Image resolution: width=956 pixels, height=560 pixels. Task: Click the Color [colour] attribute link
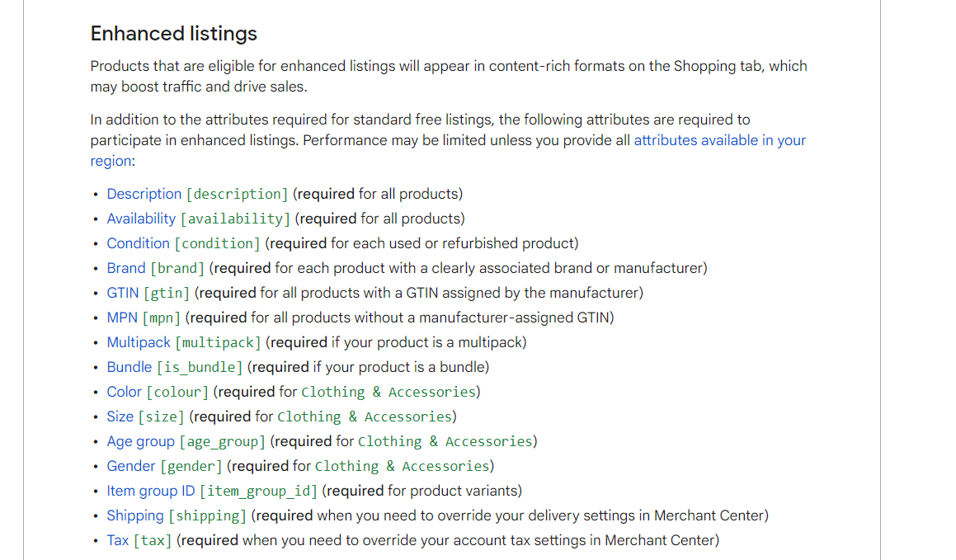[x=158, y=392]
